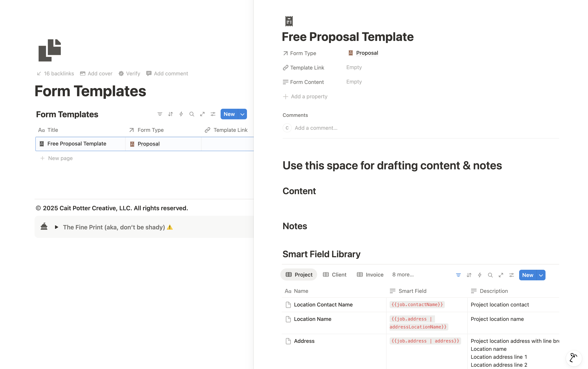Open the 16 backlinks list
The width and height of the screenshot is (588, 369).
click(x=55, y=73)
